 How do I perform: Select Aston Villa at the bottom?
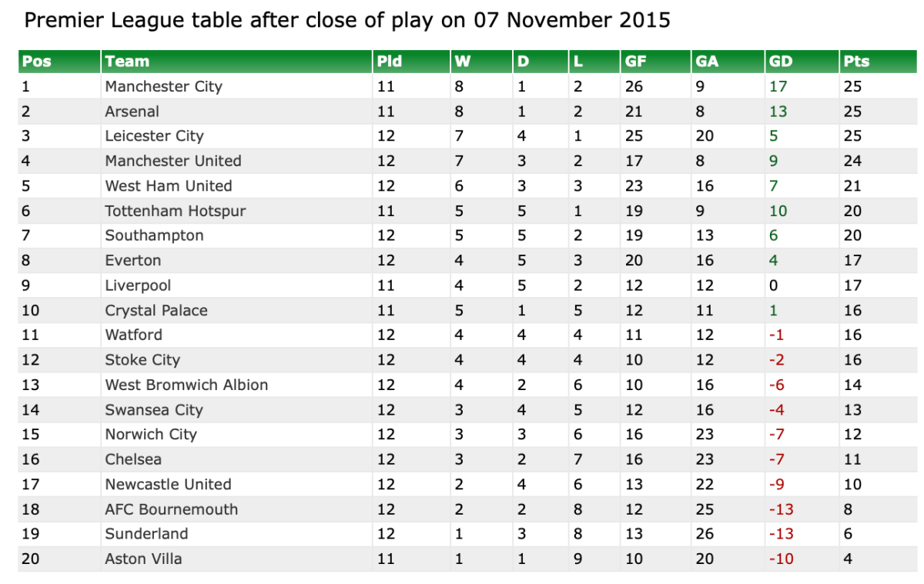point(143,559)
